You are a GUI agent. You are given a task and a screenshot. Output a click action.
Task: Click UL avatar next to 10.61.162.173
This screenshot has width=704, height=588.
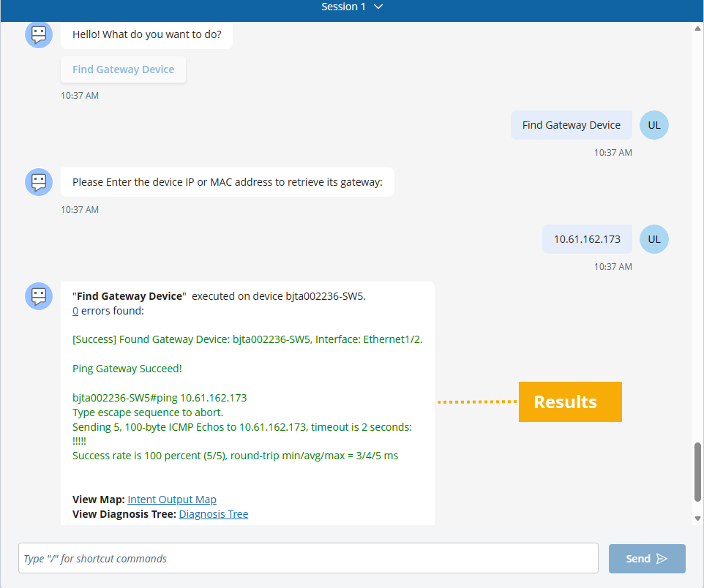pyautogui.click(x=654, y=239)
